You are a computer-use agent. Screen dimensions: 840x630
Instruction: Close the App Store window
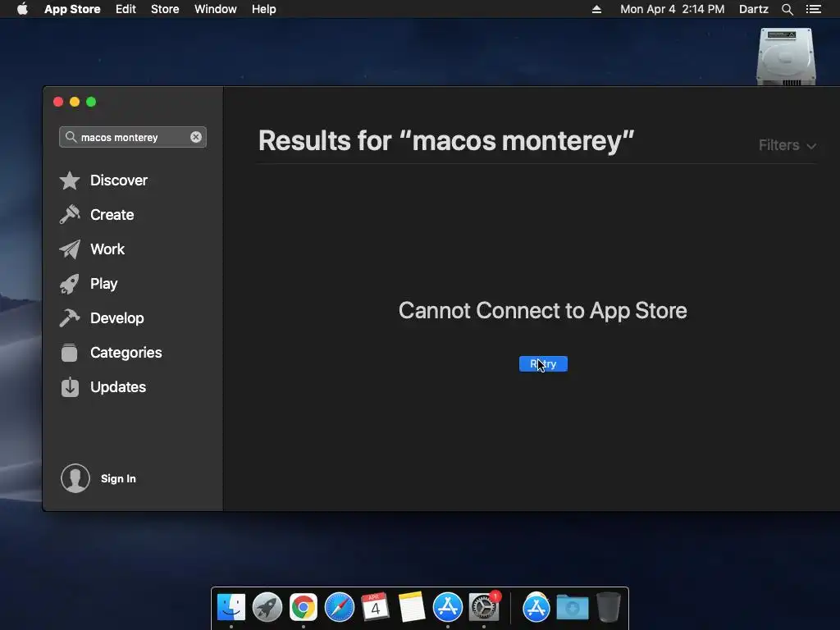pyautogui.click(x=58, y=102)
